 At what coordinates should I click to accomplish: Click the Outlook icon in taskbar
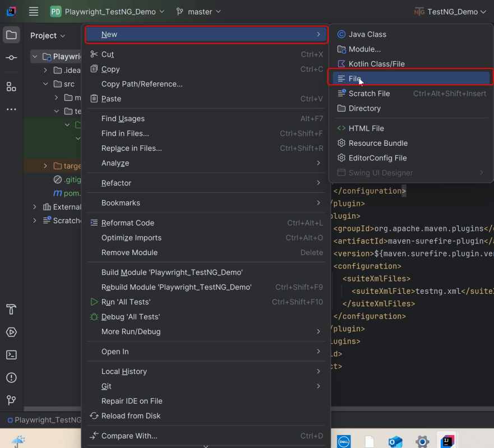tap(396, 441)
